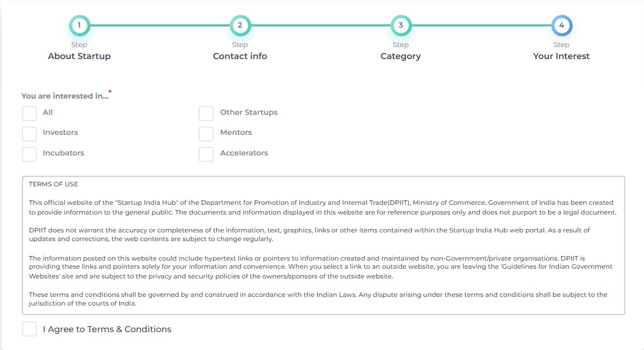This screenshot has width=644, height=350.
Task: Click progress line between steps 1 and 2
Action: [x=159, y=25]
